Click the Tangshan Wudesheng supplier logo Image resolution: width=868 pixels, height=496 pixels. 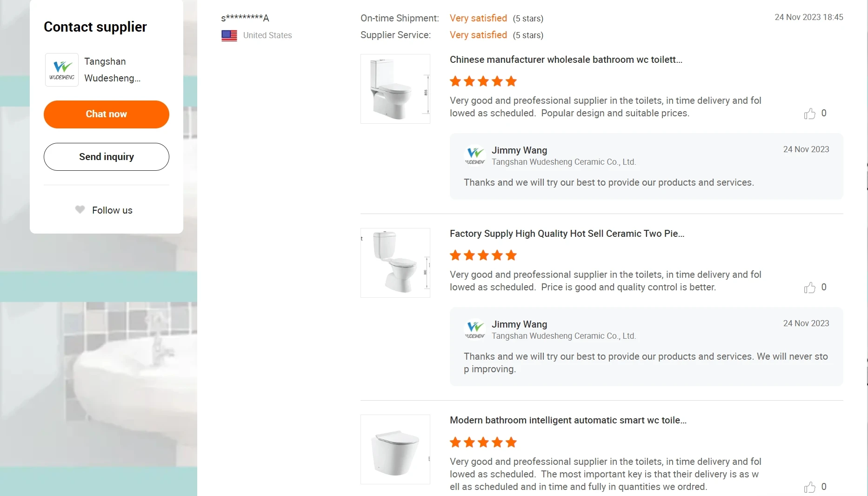click(x=61, y=70)
